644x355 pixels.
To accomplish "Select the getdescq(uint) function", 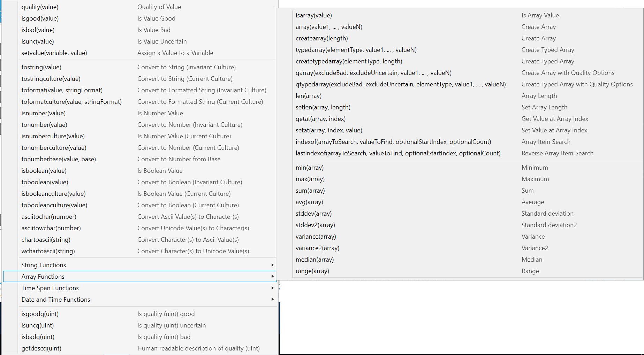I will click(41, 348).
